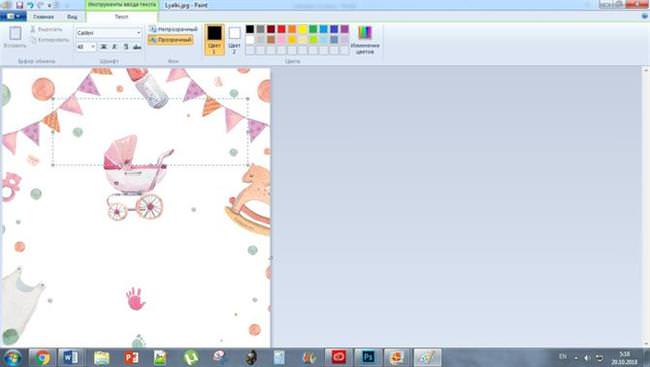Screen dimensions: 650x367
Task: Toggle Underline text formatting
Action: click(126, 46)
